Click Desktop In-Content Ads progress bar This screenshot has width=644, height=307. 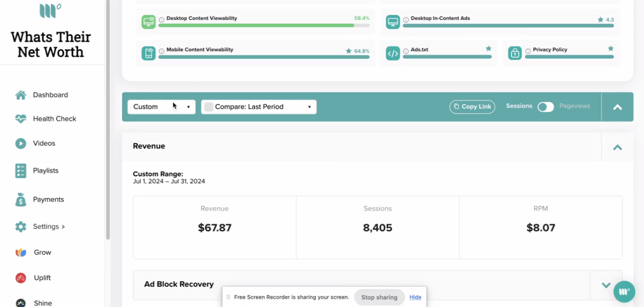coord(508,25)
